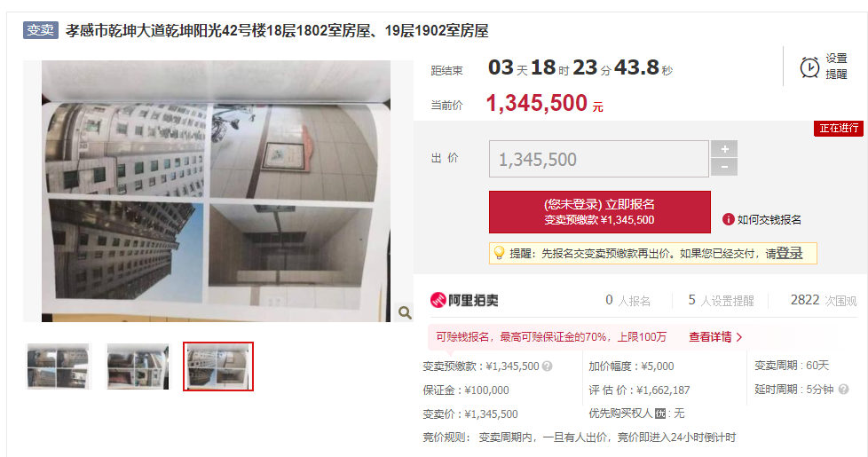Increase the bid with the plus button
Viewport: 868px width, 457px height.
pos(724,149)
